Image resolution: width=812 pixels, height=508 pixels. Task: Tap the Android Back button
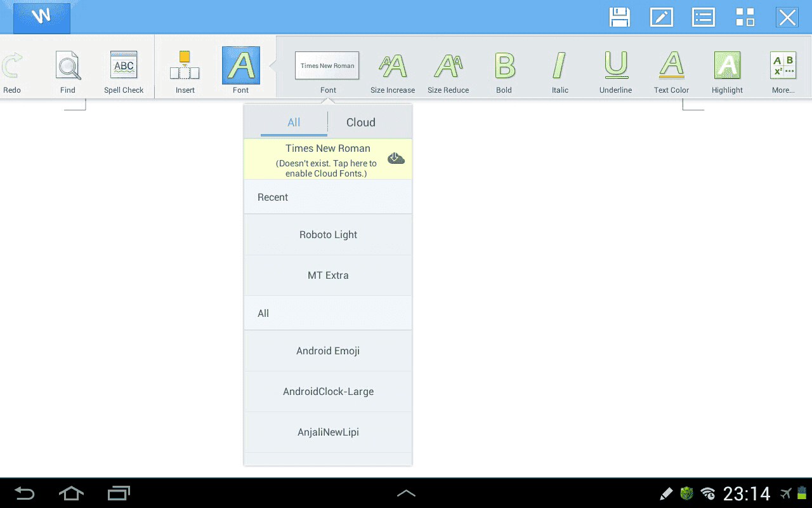click(x=25, y=493)
